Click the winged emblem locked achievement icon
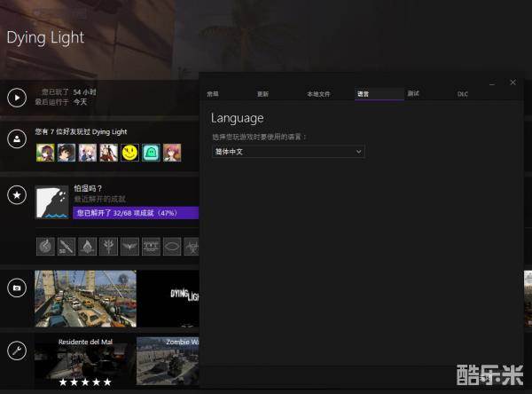 pos(129,246)
